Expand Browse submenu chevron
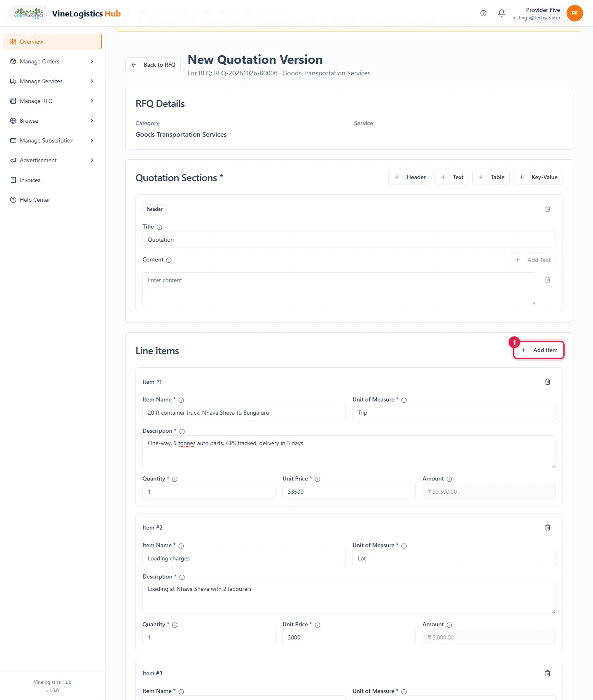 click(92, 121)
